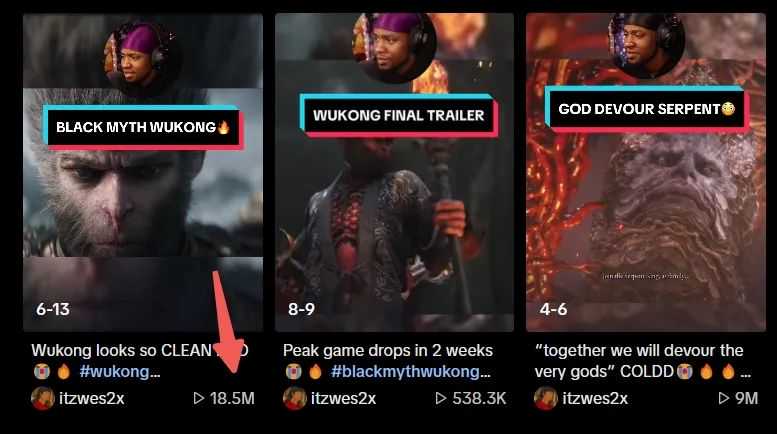Open itzwes2x avatar under second video
The width and height of the screenshot is (777, 434).
click(294, 398)
